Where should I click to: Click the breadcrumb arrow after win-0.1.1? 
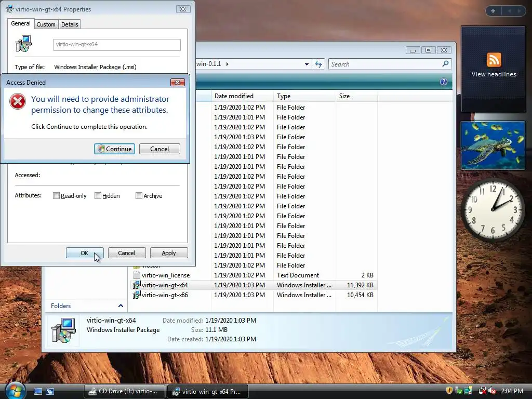pos(228,64)
